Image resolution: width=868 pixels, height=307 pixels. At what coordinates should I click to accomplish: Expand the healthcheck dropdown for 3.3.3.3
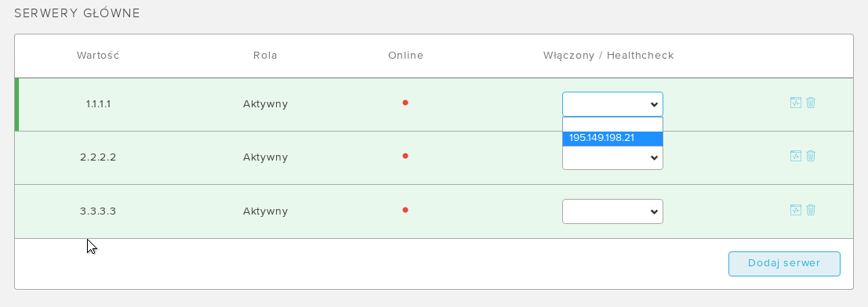612,211
